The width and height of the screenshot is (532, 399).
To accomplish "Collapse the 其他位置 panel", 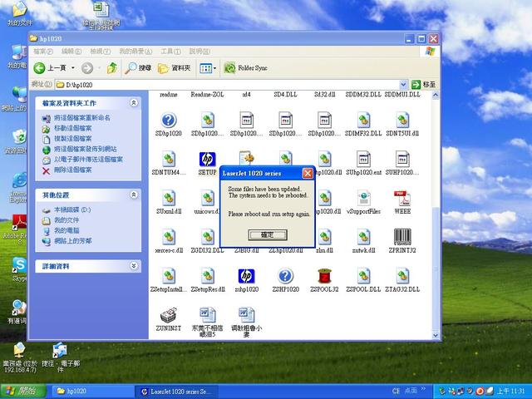I will pyautogui.click(x=135, y=195).
